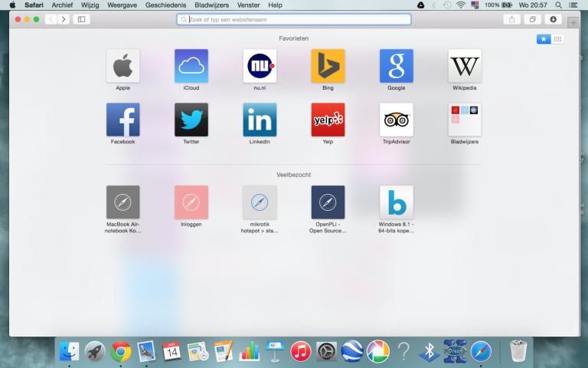The width and height of the screenshot is (588, 368).
Task: Open the Bladwijzers folder
Action: [465, 120]
